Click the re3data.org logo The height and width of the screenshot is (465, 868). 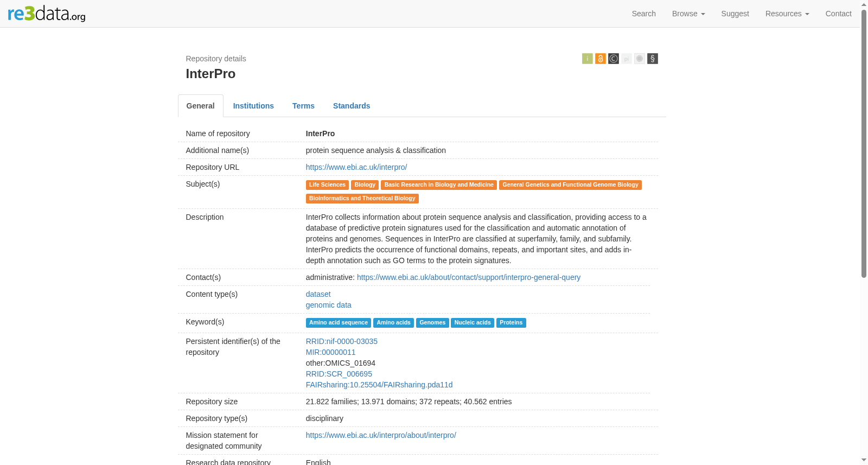(47, 14)
